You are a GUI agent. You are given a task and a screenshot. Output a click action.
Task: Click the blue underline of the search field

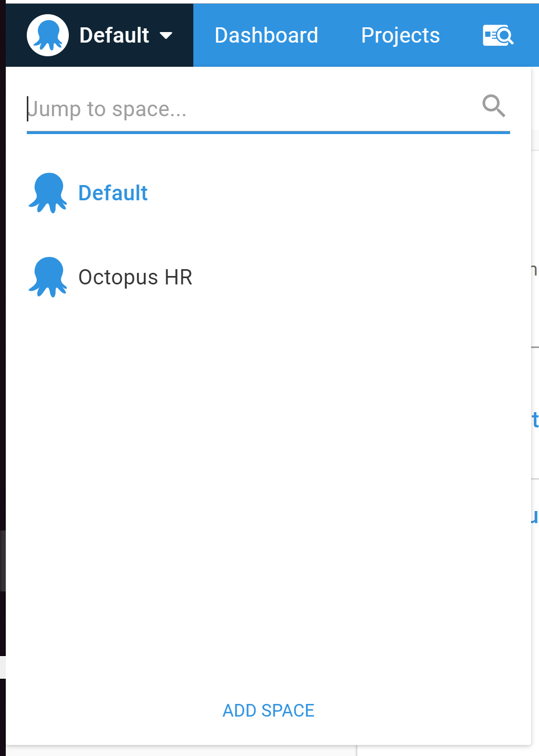[268, 134]
